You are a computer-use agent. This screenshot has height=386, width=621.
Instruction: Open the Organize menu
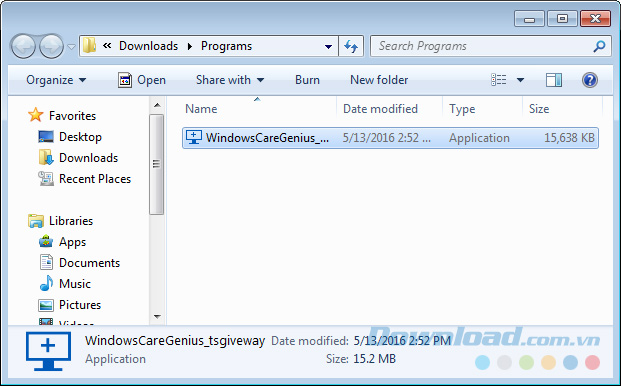coord(56,80)
